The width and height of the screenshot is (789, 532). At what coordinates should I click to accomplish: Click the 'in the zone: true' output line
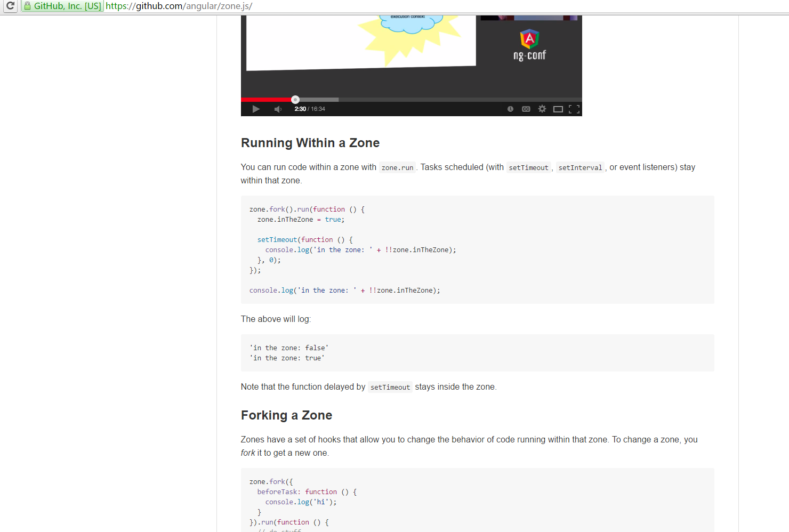coord(287,358)
